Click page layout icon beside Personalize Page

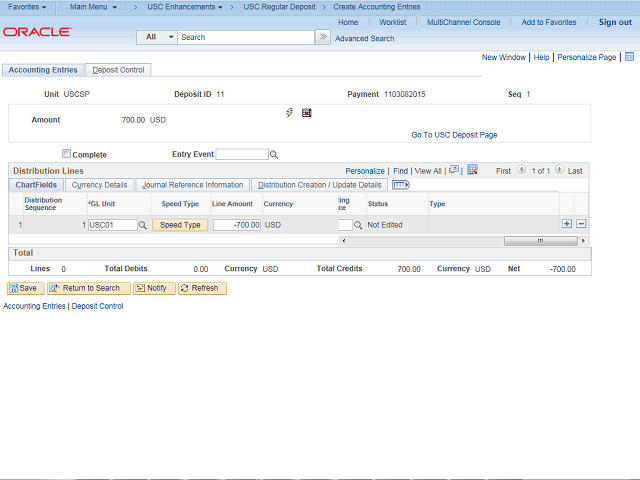click(629, 57)
